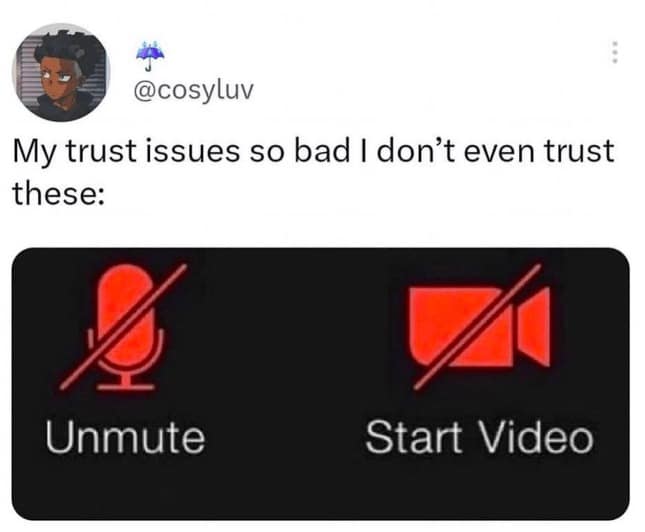645x532 pixels.
Task: Open the anime character profile avatar
Action: pyautogui.click(x=61, y=72)
